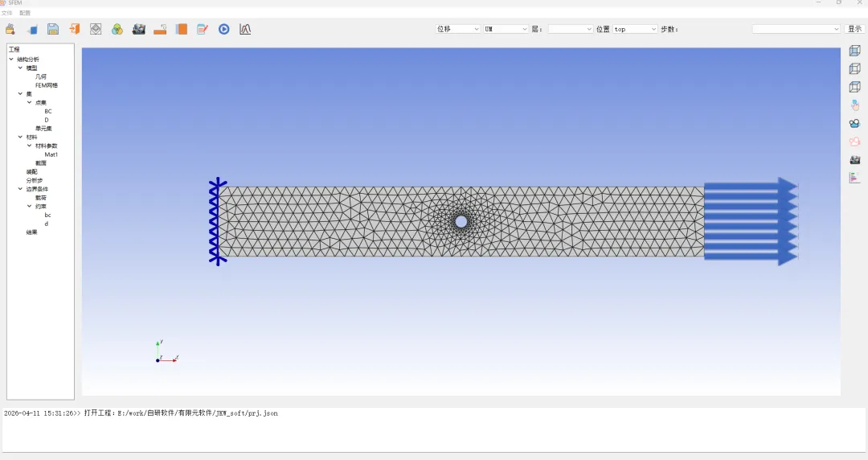
Task: Click the blue cube geometry import icon
Action: tap(32, 30)
